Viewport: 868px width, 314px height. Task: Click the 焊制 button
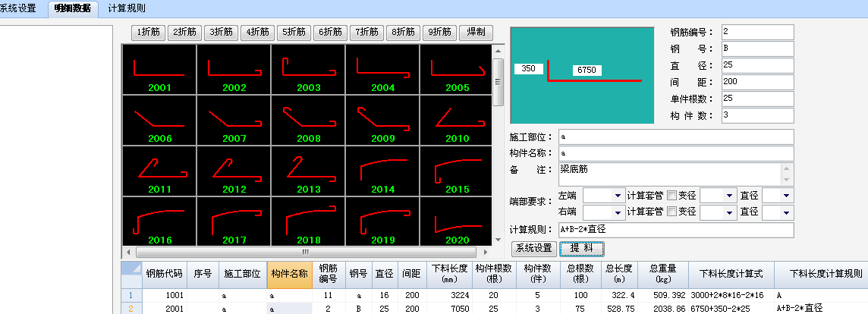click(476, 32)
